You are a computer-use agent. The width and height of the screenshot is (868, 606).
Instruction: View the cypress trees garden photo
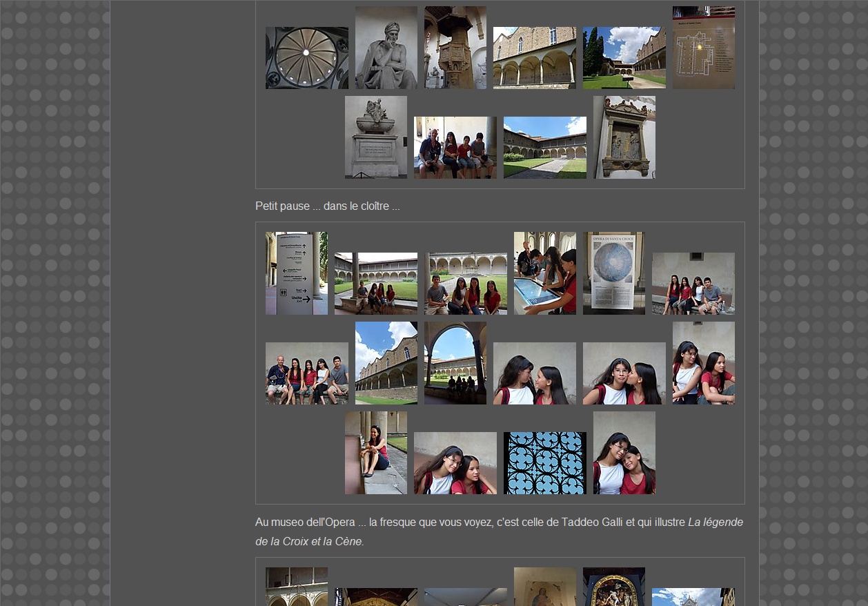point(624,58)
